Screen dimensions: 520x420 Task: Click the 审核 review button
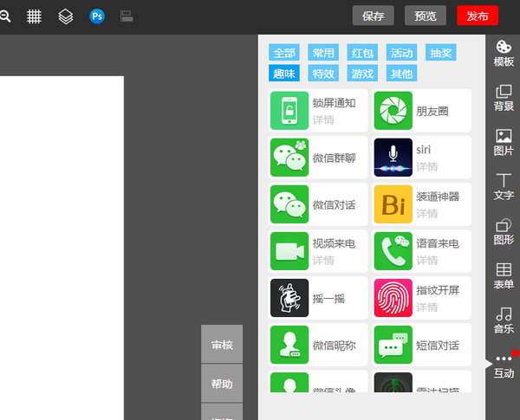click(222, 344)
